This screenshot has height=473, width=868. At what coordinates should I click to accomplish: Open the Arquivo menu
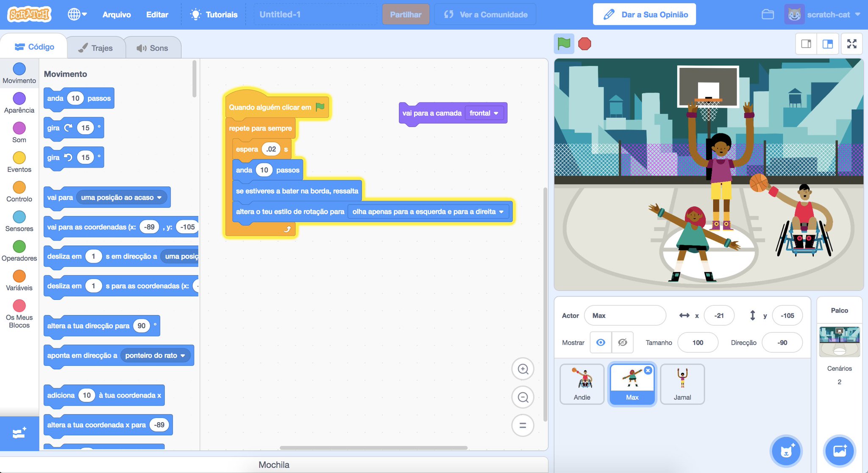117,14
